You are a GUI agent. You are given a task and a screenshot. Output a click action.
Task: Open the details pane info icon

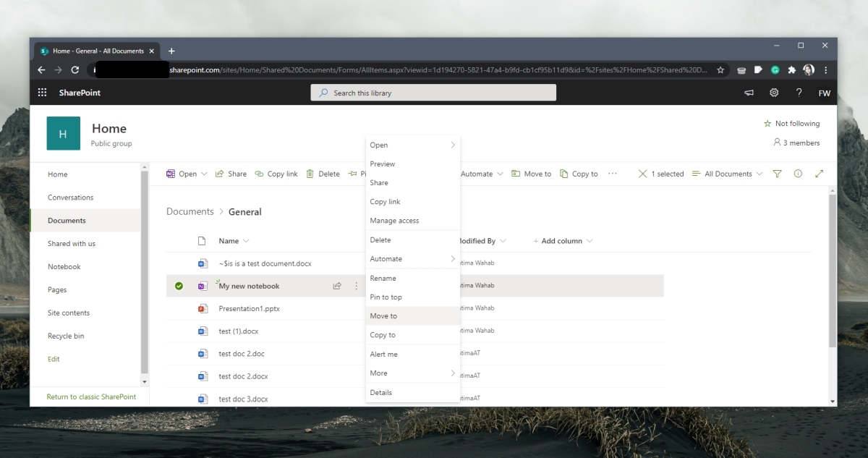tap(798, 174)
